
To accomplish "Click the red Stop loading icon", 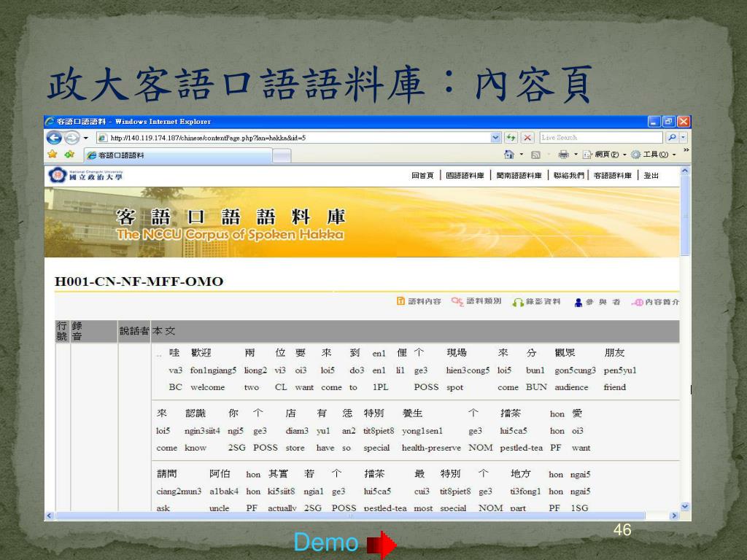I will (x=527, y=138).
